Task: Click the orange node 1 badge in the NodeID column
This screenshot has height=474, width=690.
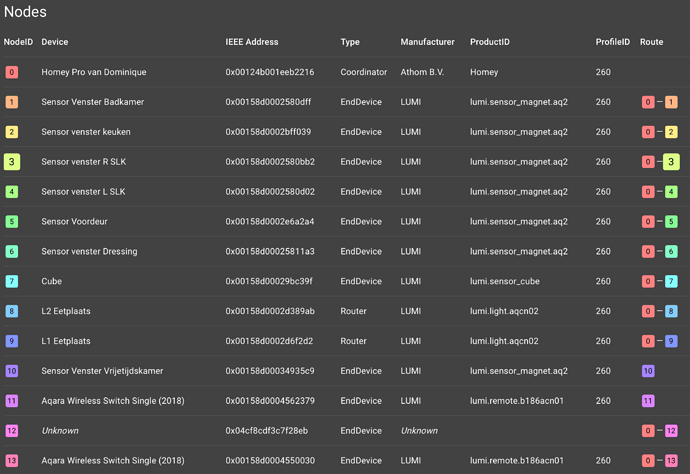Action: [x=12, y=102]
